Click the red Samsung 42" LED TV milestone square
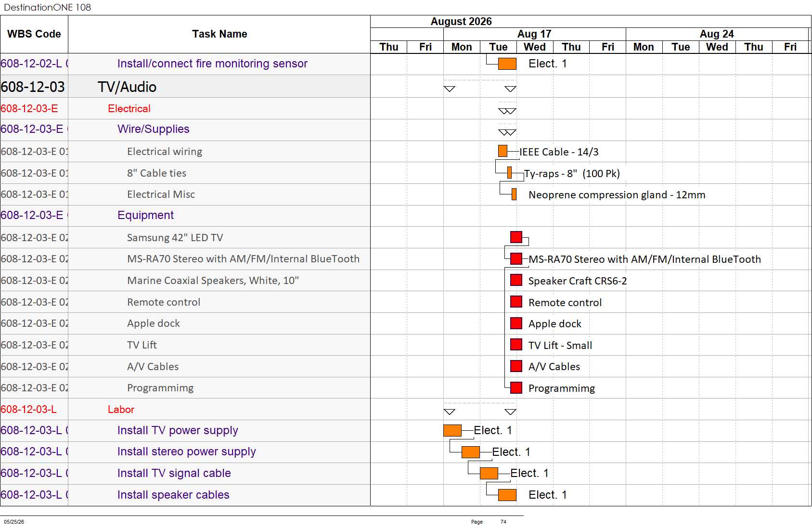 pos(516,237)
